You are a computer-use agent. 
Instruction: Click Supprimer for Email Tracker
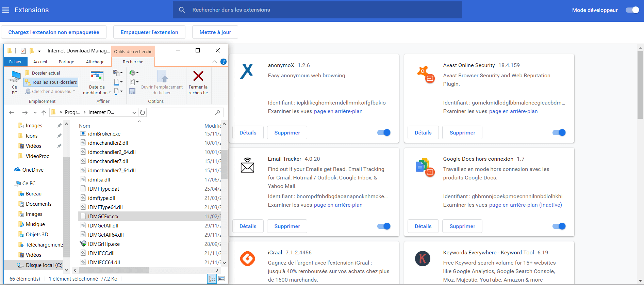287,226
